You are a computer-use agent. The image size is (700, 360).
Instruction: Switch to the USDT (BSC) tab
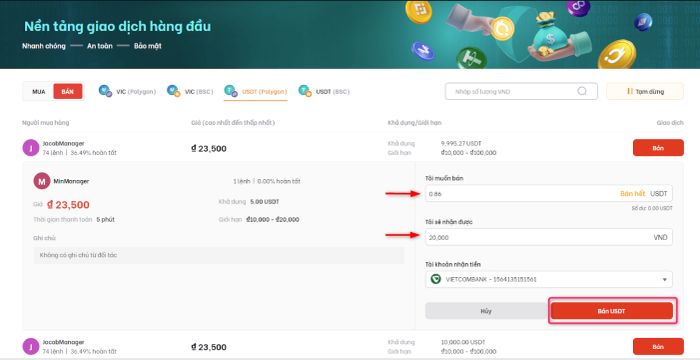tap(324, 92)
